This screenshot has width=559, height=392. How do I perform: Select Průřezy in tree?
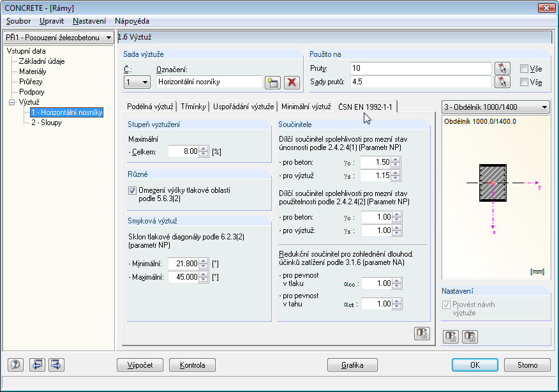tap(31, 82)
